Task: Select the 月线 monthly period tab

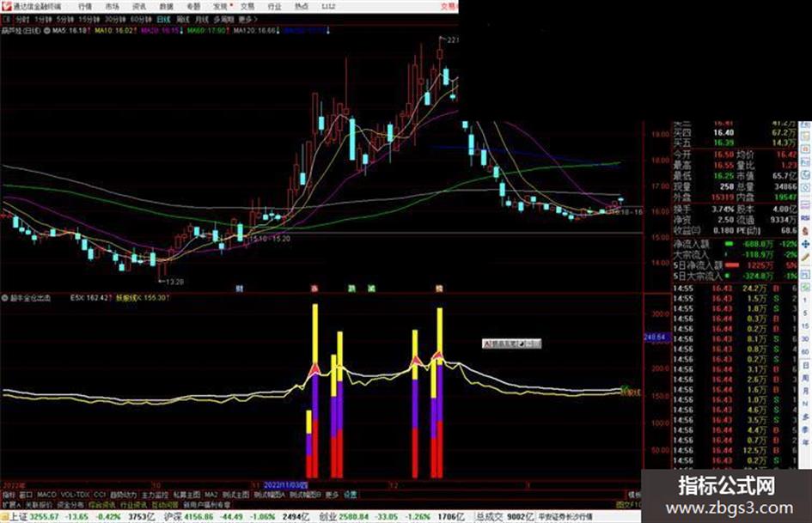Action: tap(201, 19)
